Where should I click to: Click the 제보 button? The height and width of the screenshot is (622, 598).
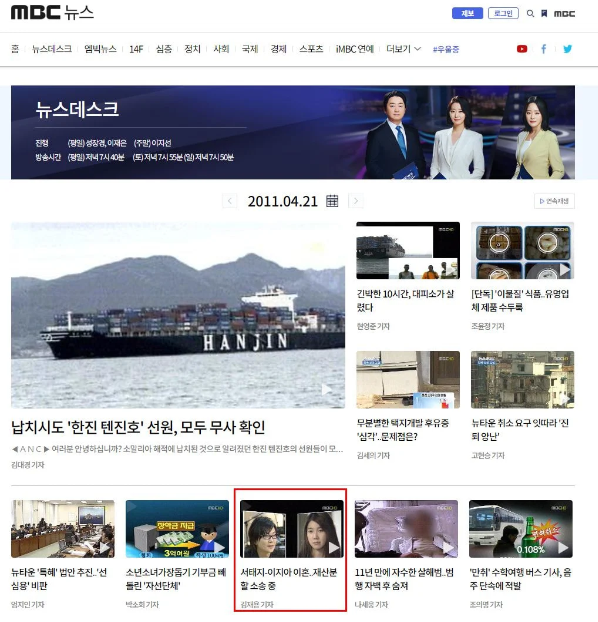click(467, 13)
